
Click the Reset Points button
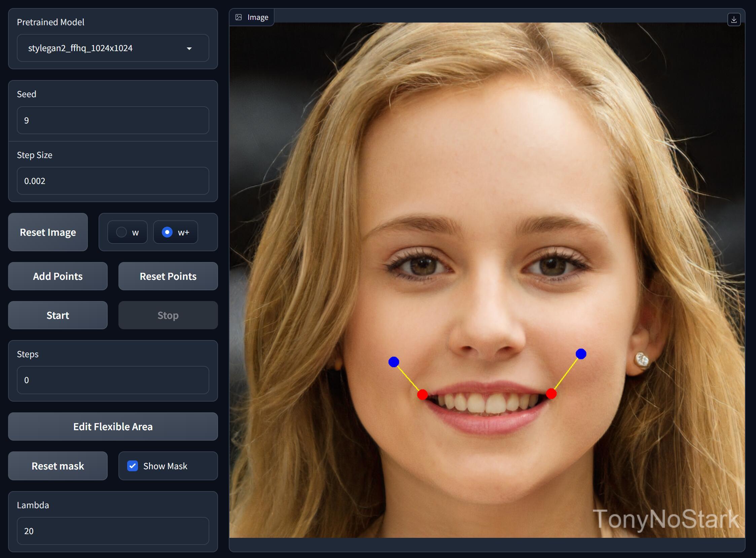(168, 276)
